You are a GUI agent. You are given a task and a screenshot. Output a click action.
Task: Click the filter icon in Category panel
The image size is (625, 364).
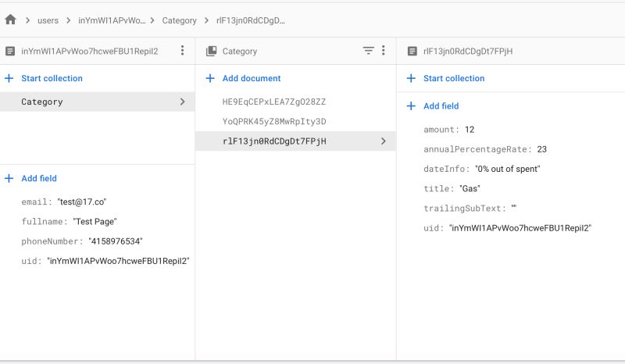tap(369, 51)
